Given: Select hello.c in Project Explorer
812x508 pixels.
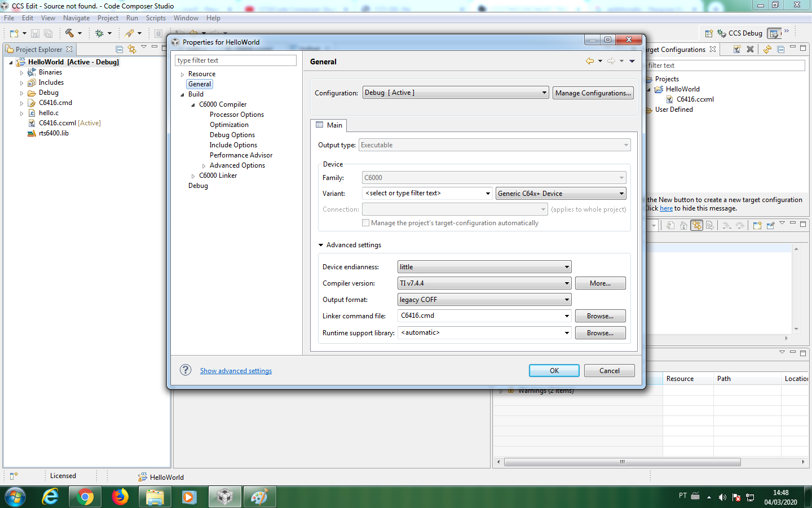Looking at the screenshot, I should point(48,113).
